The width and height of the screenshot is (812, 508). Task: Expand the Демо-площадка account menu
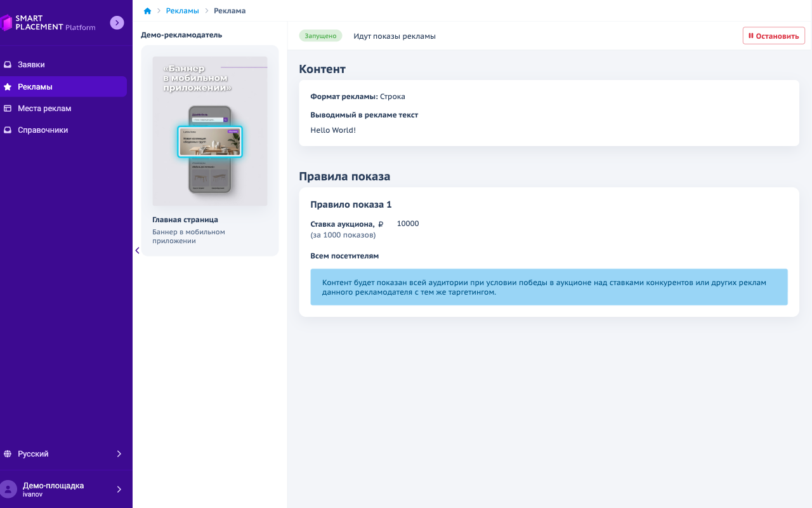pos(63,489)
